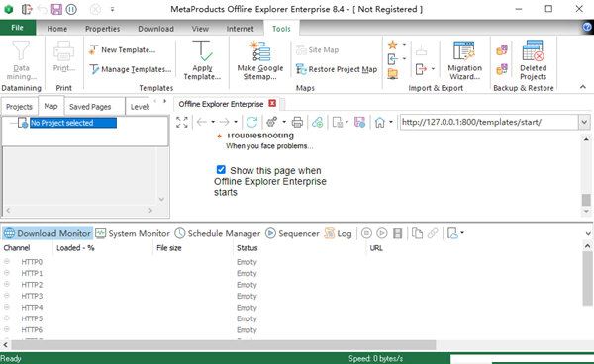The image size is (594, 364).
Task: Click the red-arrow Export icon
Action: 421,69
